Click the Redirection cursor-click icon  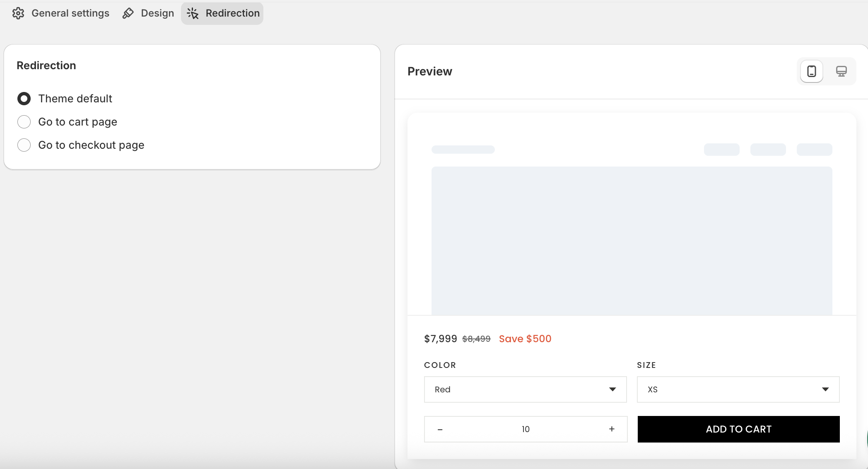tap(193, 13)
